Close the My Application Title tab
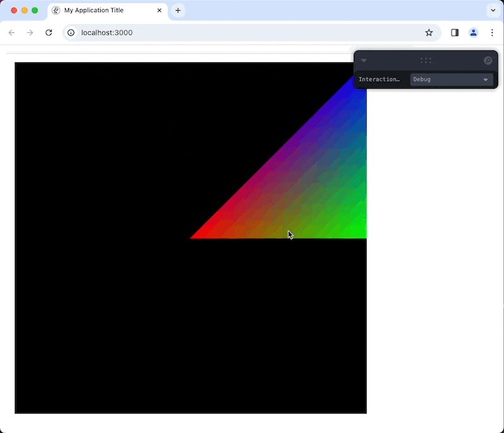 point(159,11)
